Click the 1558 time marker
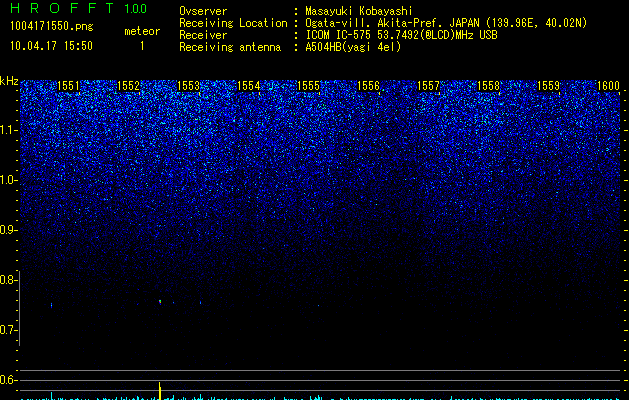This screenshot has height=400, width=629. [489, 86]
